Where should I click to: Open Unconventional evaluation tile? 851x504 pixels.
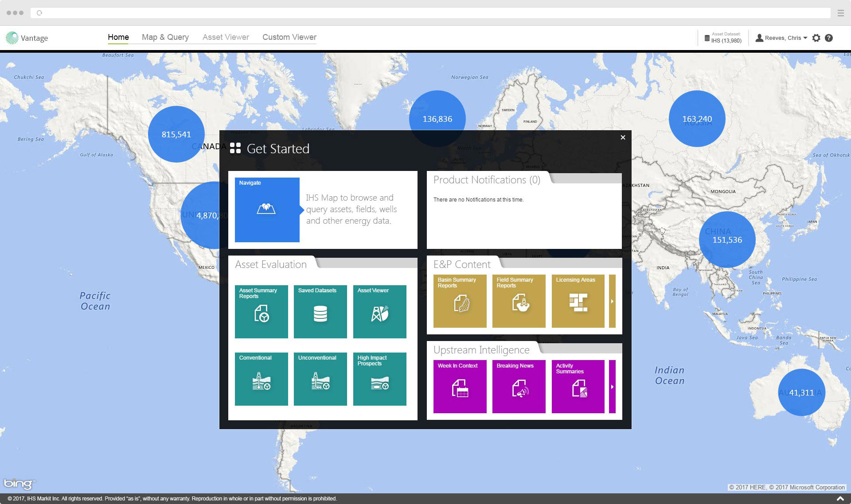[320, 379]
